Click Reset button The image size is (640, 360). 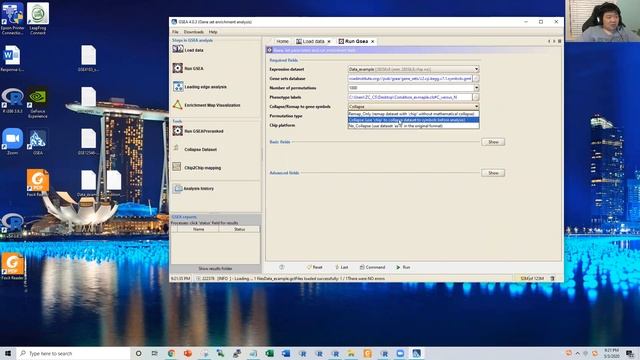click(x=314, y=267)
